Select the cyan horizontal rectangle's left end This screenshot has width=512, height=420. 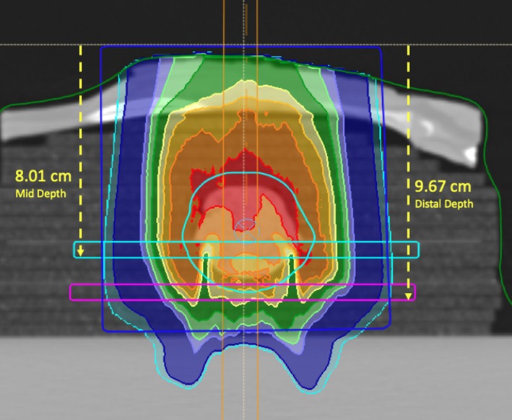(x=77, y=250)
